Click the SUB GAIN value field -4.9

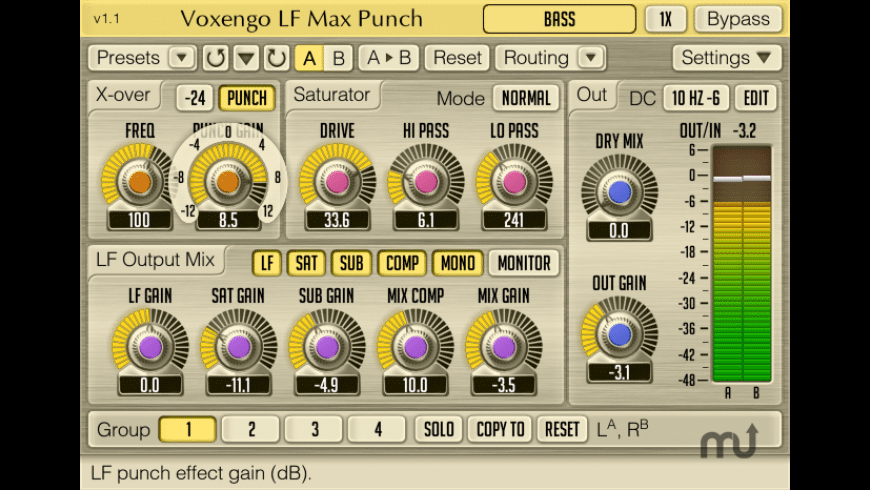[327, 385]
